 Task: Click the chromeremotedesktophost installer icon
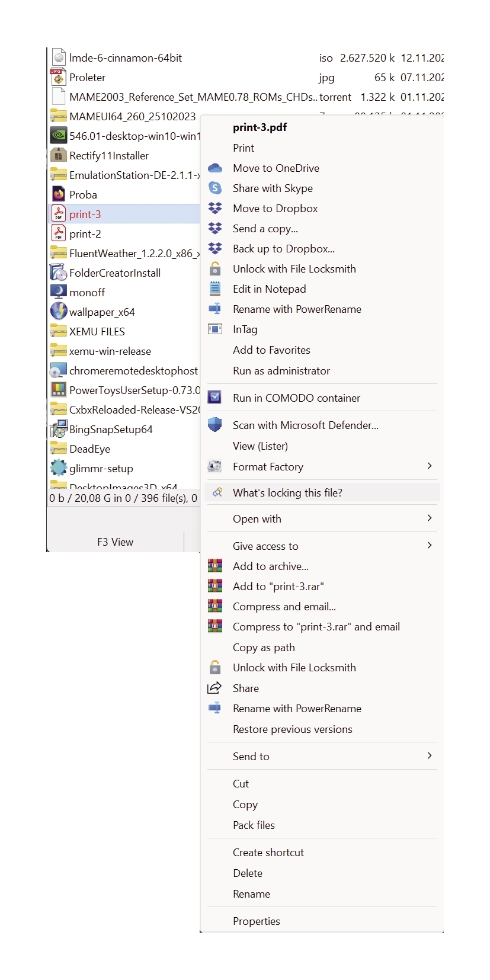click(59, 370)
